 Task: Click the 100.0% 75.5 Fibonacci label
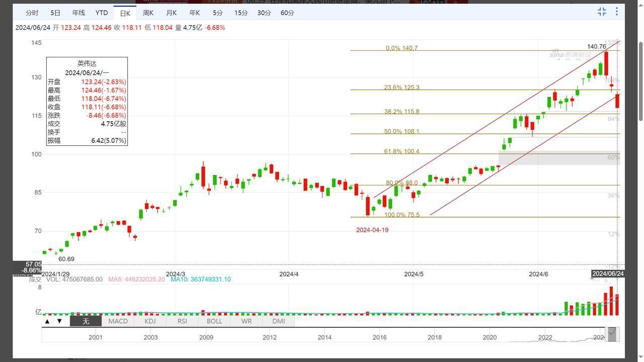pos(401,215)
